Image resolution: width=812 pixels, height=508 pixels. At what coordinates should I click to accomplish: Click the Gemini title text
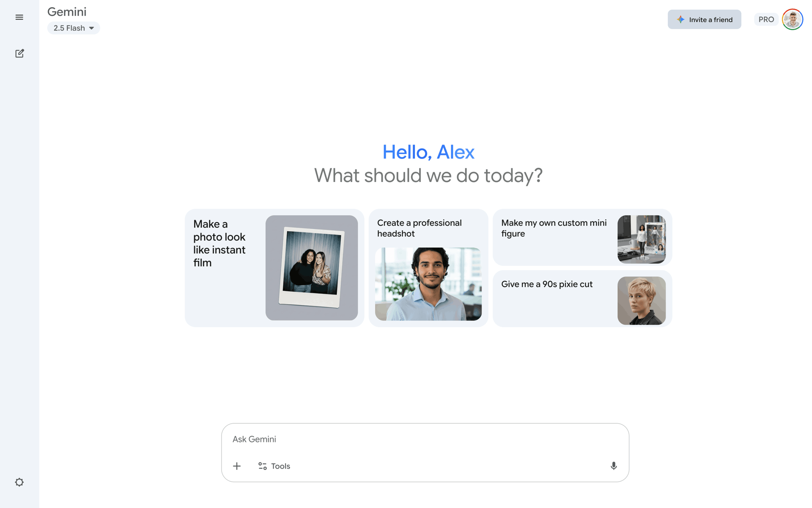(x=67, y=12)
